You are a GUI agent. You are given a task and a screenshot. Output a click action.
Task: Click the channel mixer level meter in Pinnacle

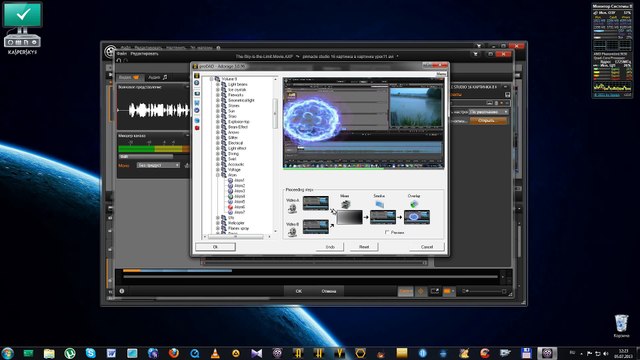pos(153,149)
